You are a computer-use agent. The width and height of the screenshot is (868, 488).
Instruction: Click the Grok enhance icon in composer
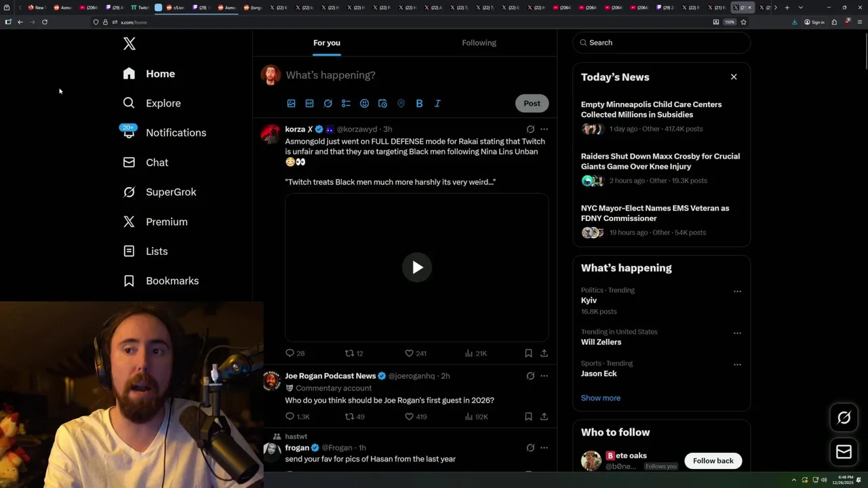pos(328,104)
